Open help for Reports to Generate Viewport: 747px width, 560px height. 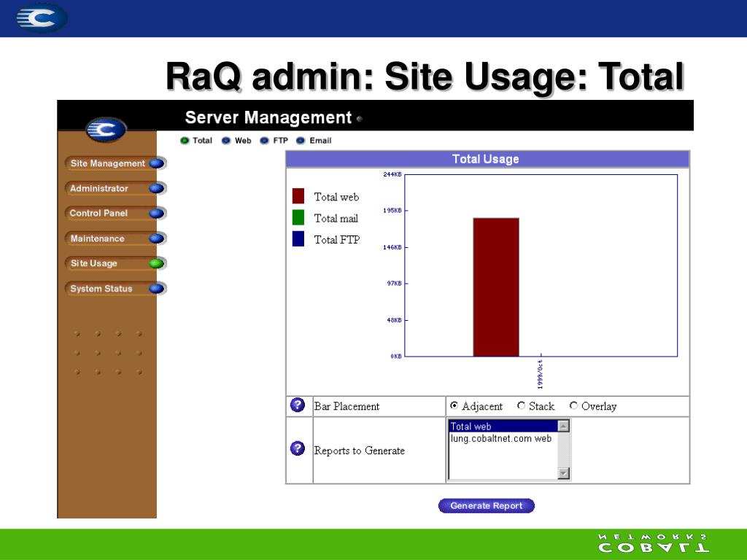point(298,448)
